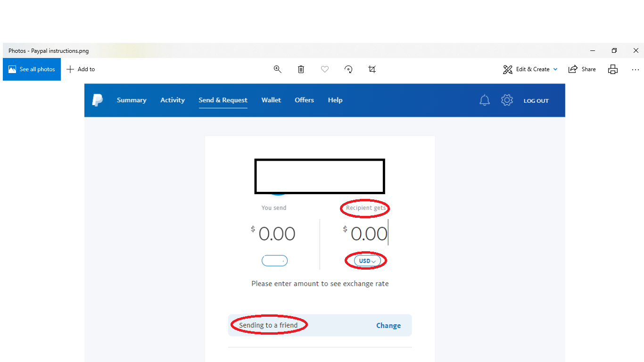Click 'Please enter amount to see exchange rate' text
This screenshot has width=644, height=362.
(320, 284)
